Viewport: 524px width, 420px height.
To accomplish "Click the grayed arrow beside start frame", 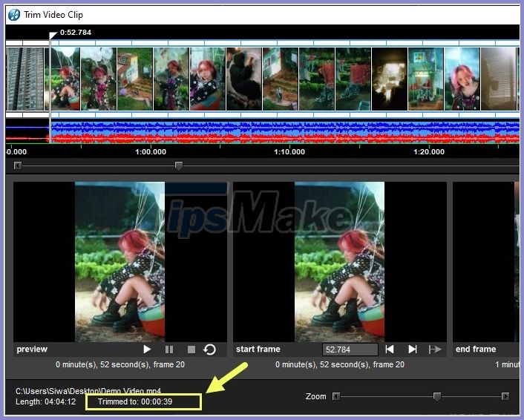I will tap(435, 350).
